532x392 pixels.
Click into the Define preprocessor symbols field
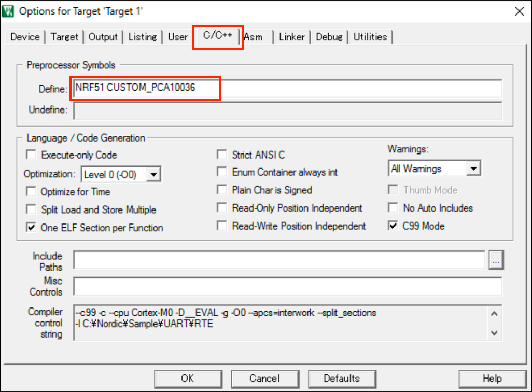287,88
